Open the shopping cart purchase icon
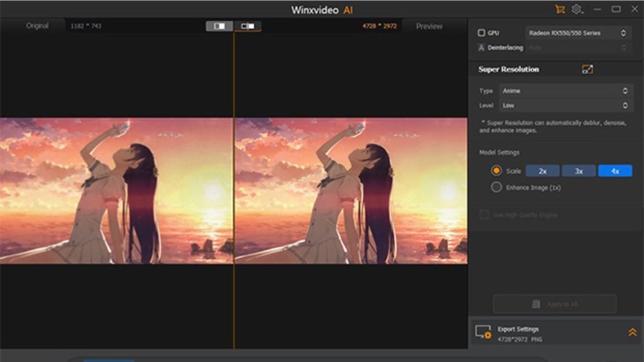The height and width of the screenshot is (362, 644). [559, 10]
